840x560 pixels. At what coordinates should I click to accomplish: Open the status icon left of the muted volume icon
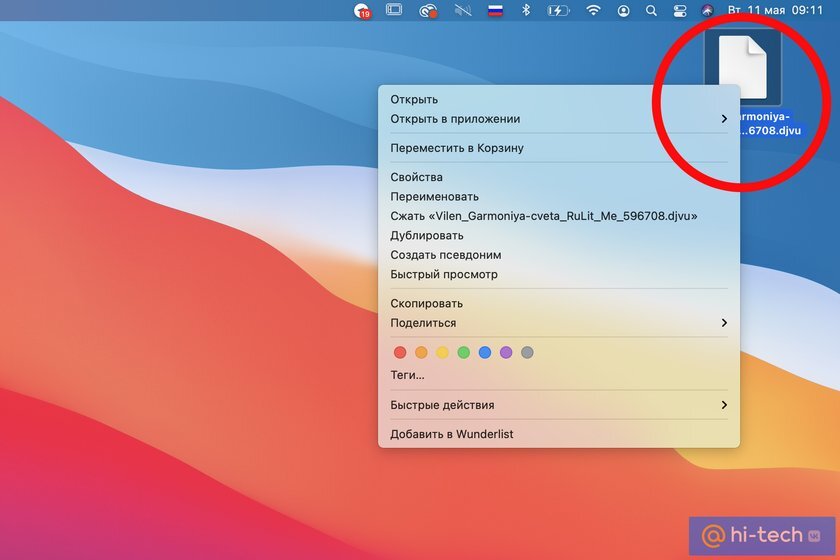[x=428, y=10]
